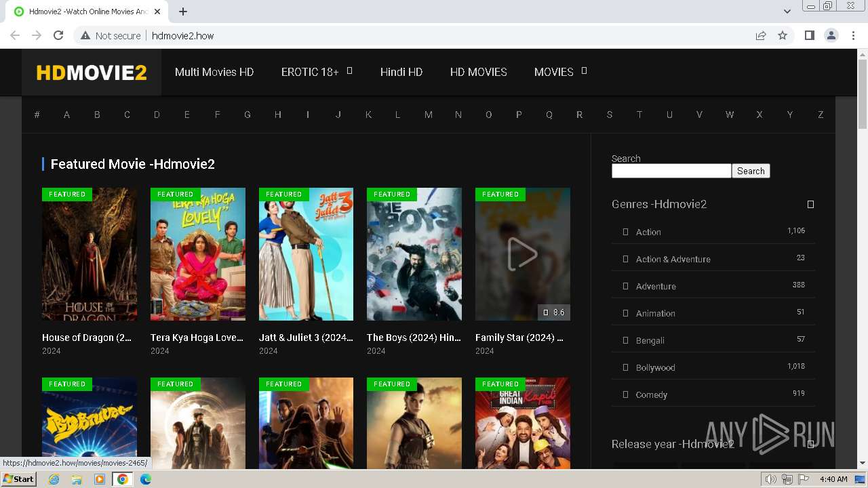Click the HDMOVIE2 site logo

92,73
